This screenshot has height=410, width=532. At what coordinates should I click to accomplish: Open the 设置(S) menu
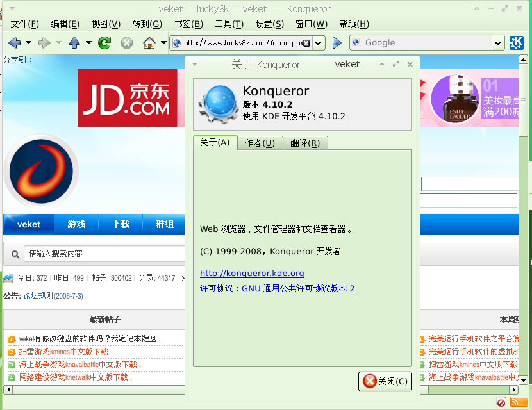point(270,24)
